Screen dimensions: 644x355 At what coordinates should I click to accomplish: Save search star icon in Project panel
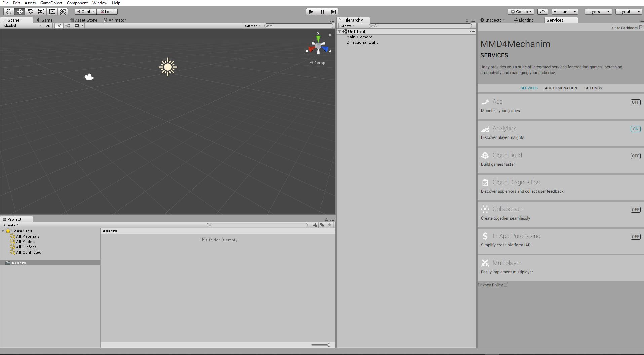(330, 225)
